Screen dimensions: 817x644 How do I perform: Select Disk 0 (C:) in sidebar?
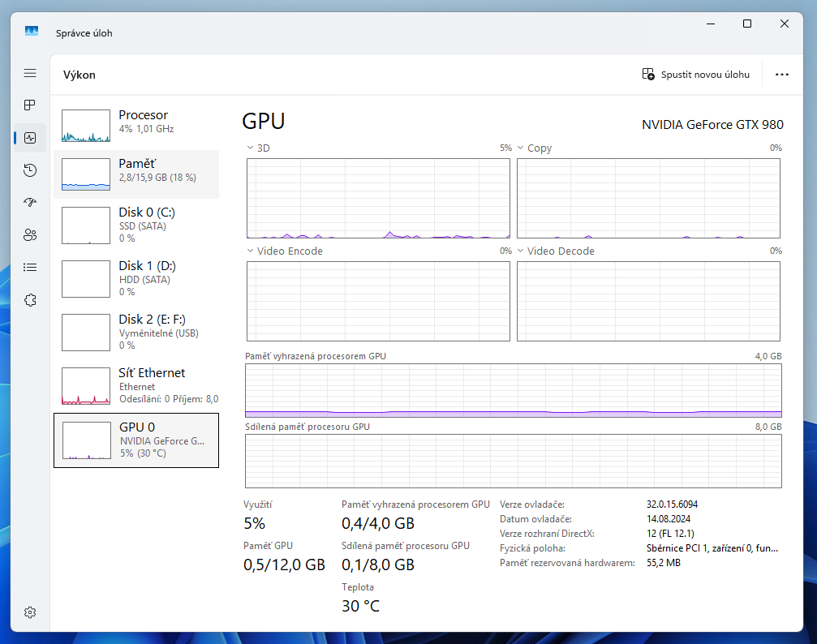pyautogui.click(x=135, y=225)
